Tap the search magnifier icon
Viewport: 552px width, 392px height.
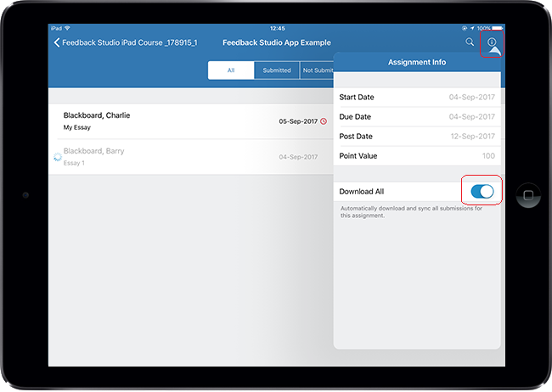point(470,42)
